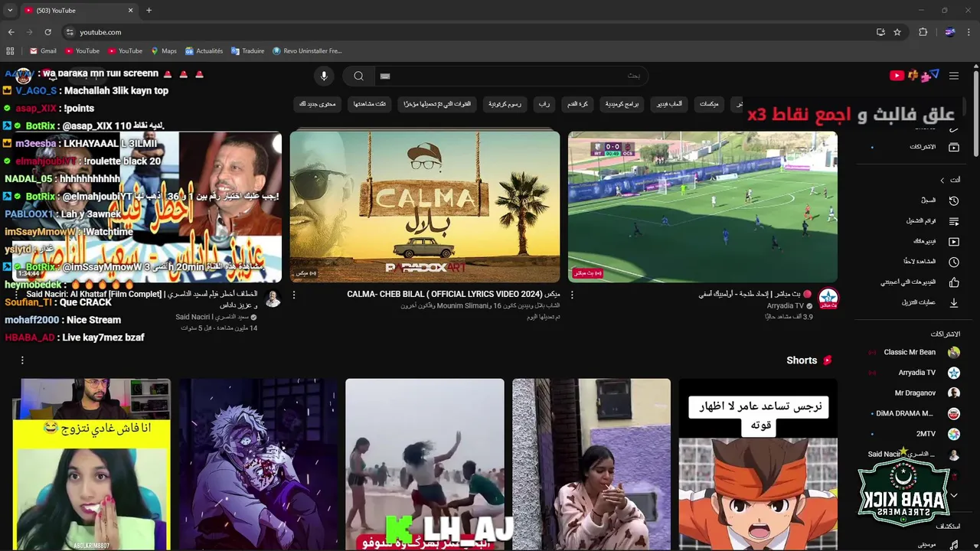Select the rap (راب) filter chip
The height and width of the screenshot is (551, 980).
(544, 104)
